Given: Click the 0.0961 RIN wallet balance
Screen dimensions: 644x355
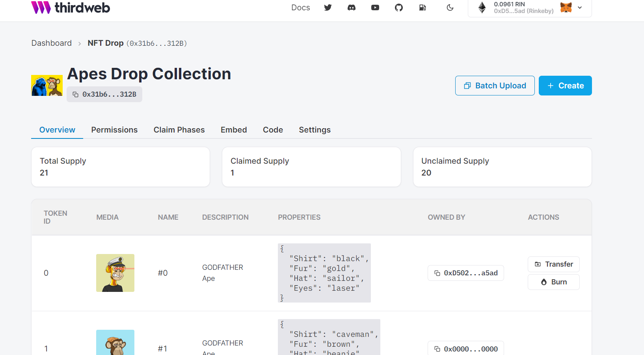Looking at the screenshot, I should [x=510, y=4].
